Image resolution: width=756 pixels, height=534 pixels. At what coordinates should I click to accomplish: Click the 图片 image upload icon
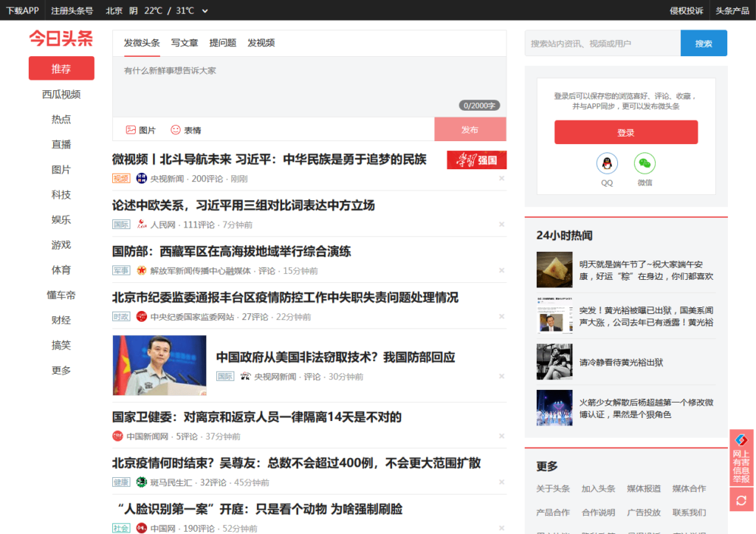(131, 130)
